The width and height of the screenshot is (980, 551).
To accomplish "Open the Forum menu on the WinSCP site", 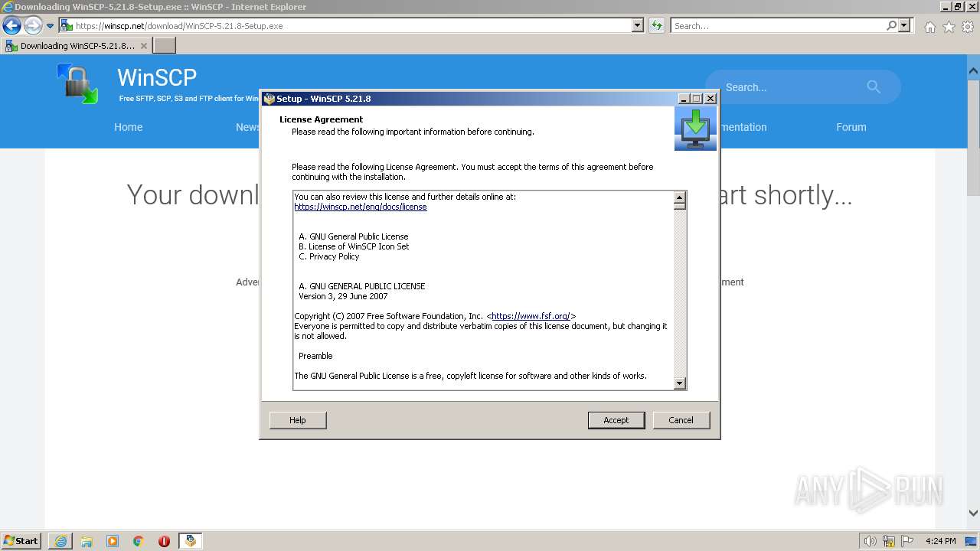I will tap(851, 127).
